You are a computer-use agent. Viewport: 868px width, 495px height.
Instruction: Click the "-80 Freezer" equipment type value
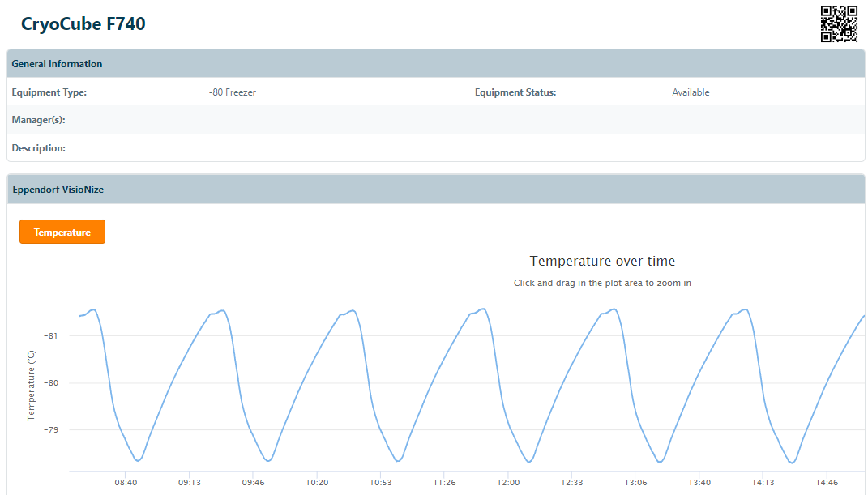tap(232, 92)
